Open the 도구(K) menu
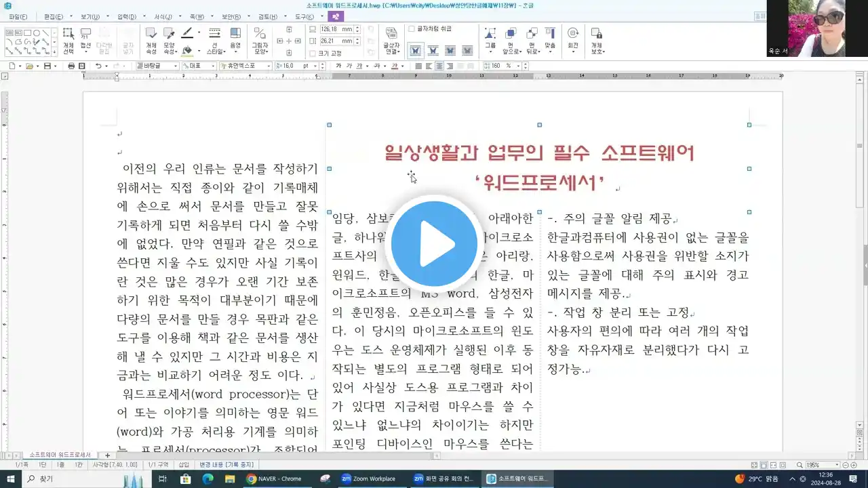Image resolution: width=868 pixels, height=488 pixels. click(x=304, y=16)
